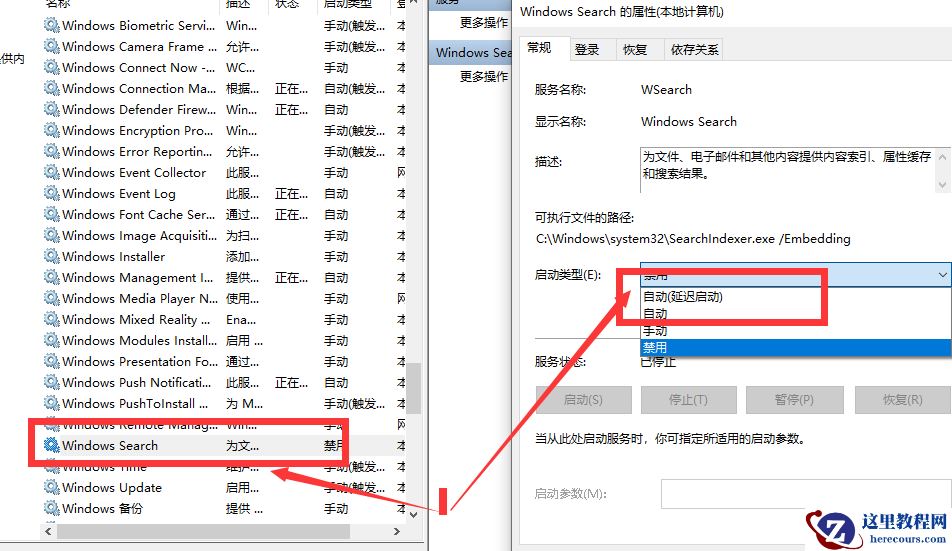Click gear icon of Windows Encryption Provider
Viewport: 952px width, 551px height.
coord(52,130)
